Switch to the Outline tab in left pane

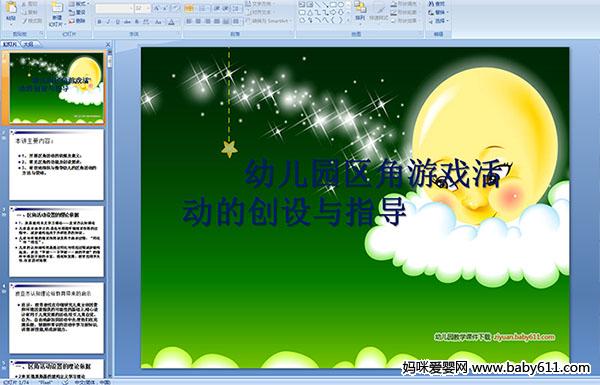click(28, 44)
